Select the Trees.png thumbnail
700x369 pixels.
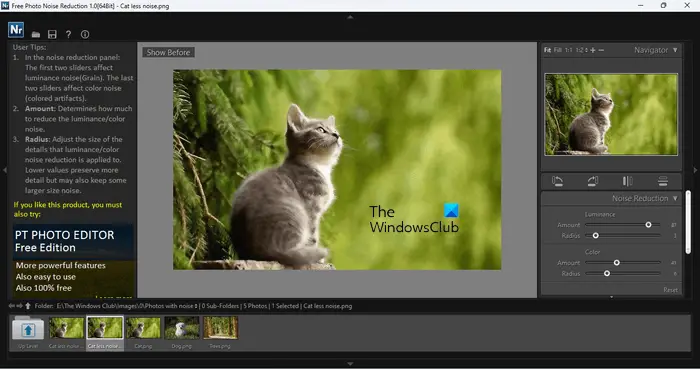coord(221,332)
